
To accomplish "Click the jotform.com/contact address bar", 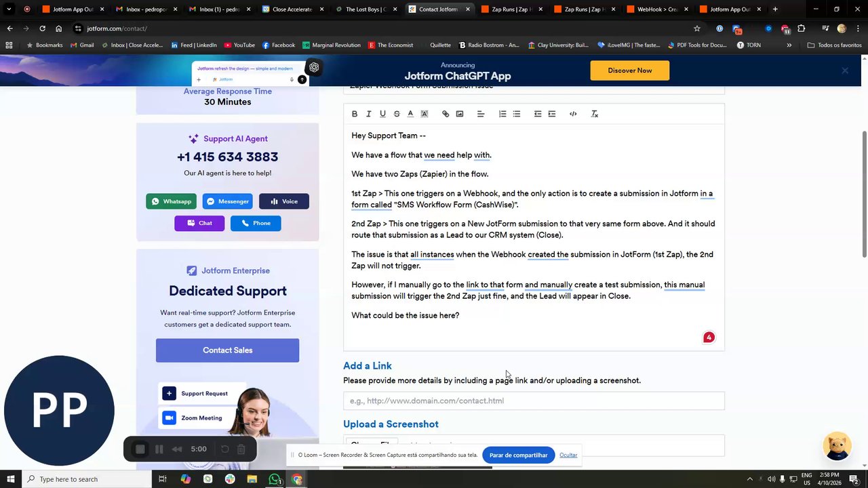I will (x=380, y=28).
